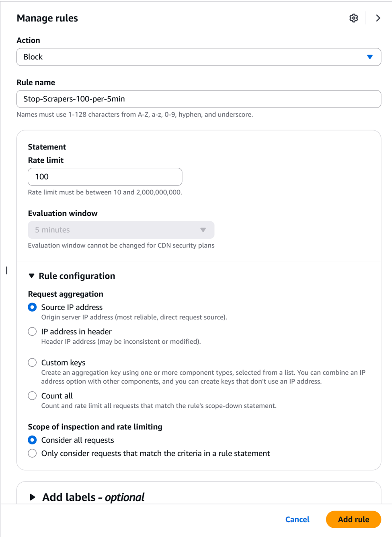Open the Action dropdown set to Block
Screen dimensions: 392x537
coord(198,57)
